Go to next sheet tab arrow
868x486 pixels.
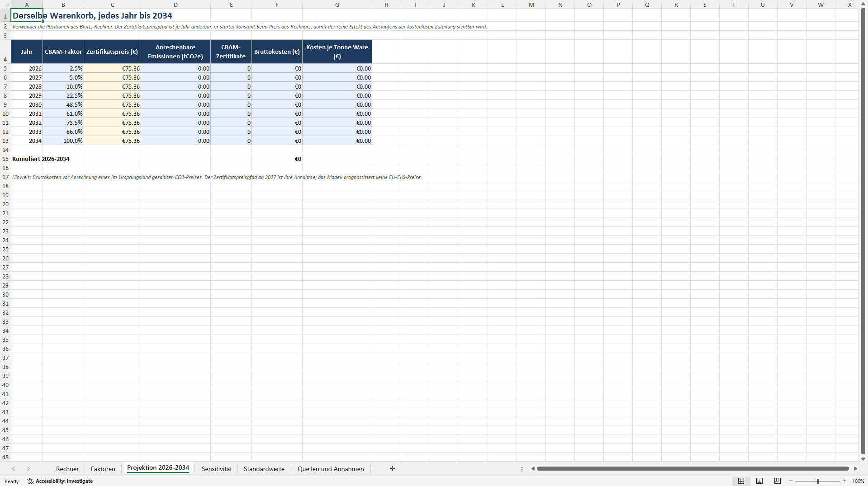tap(28, 469)
